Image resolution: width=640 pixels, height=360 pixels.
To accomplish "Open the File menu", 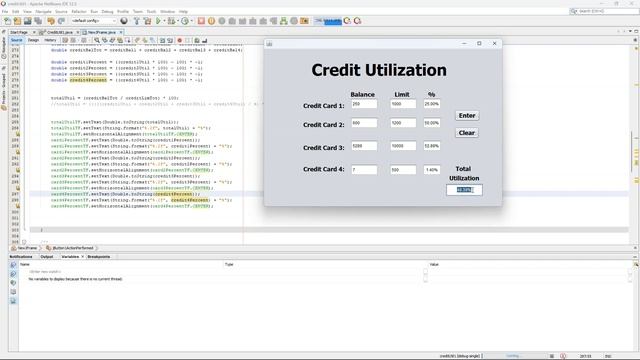I will tap(5, 11).
